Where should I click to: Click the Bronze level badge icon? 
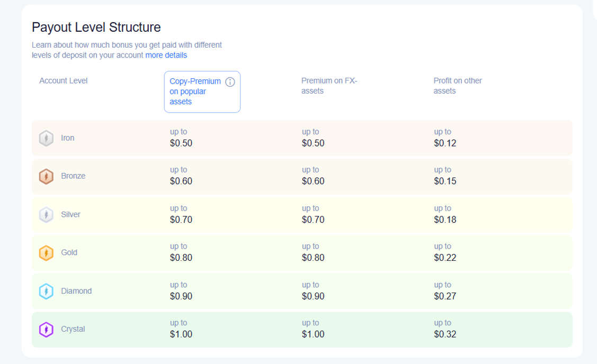point(46,177)
